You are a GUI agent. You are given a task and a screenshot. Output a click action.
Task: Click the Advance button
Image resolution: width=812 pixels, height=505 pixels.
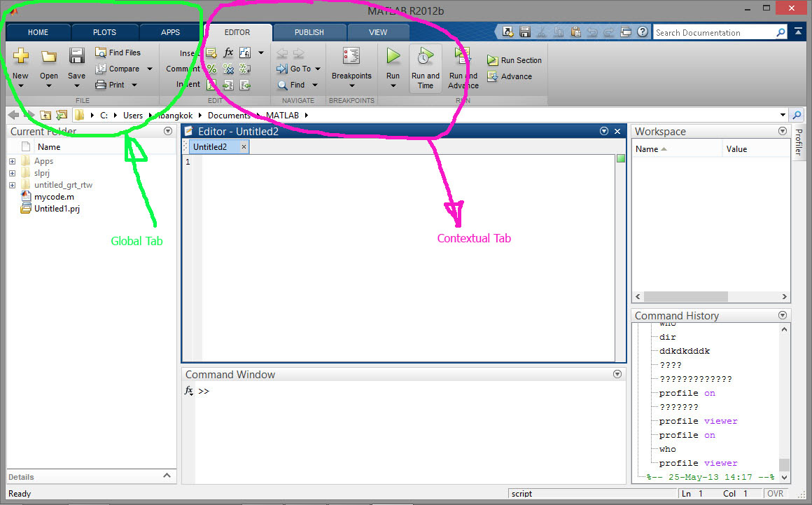pyautogui.click(x=510, y=76)
